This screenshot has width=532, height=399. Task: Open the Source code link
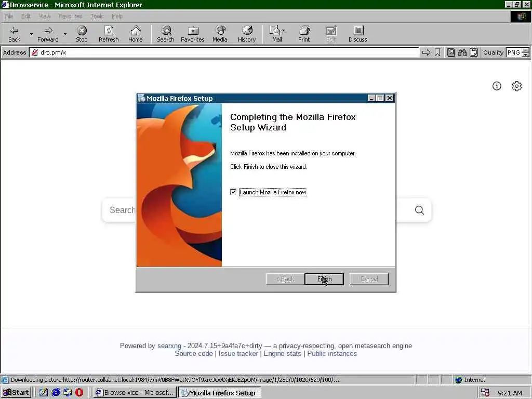pyautogui.click(x=194, y=353)
